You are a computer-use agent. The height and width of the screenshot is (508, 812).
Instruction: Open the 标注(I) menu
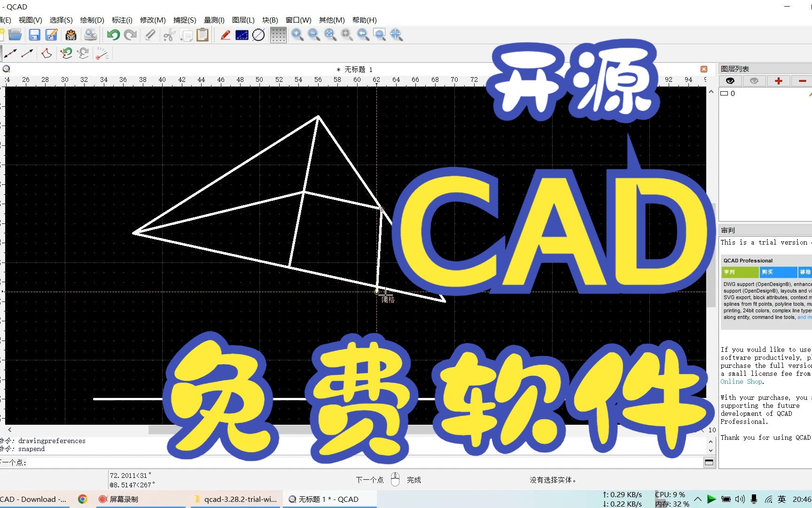[122, 20]
